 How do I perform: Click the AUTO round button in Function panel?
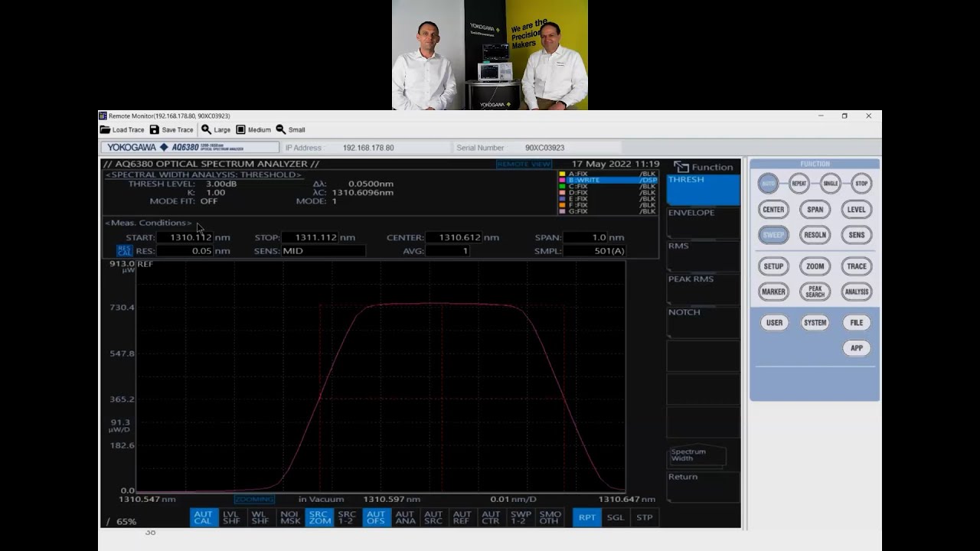768,184
